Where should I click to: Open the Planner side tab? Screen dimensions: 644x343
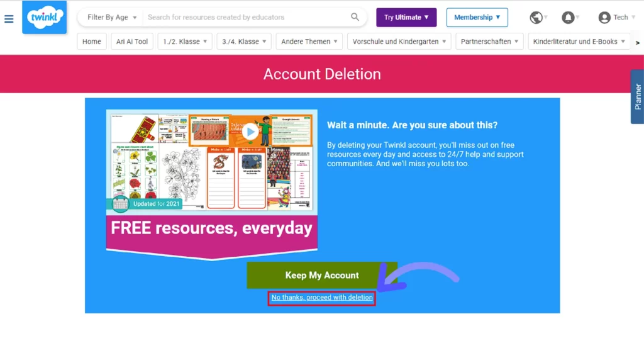(638, 96)
